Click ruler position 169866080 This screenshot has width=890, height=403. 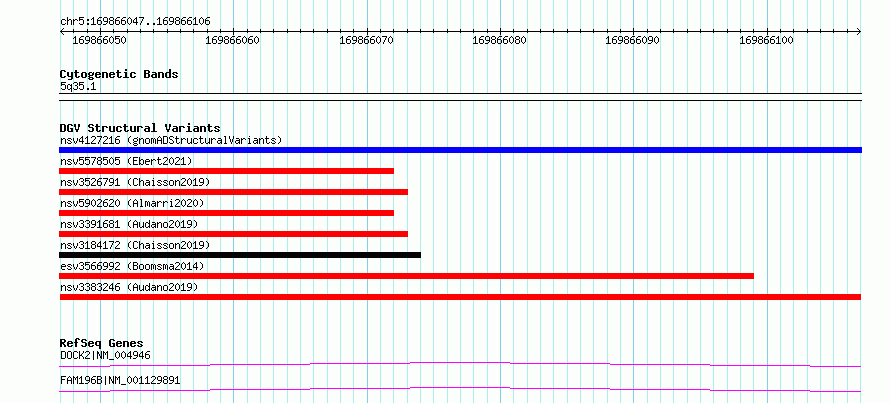pos(500,41)
